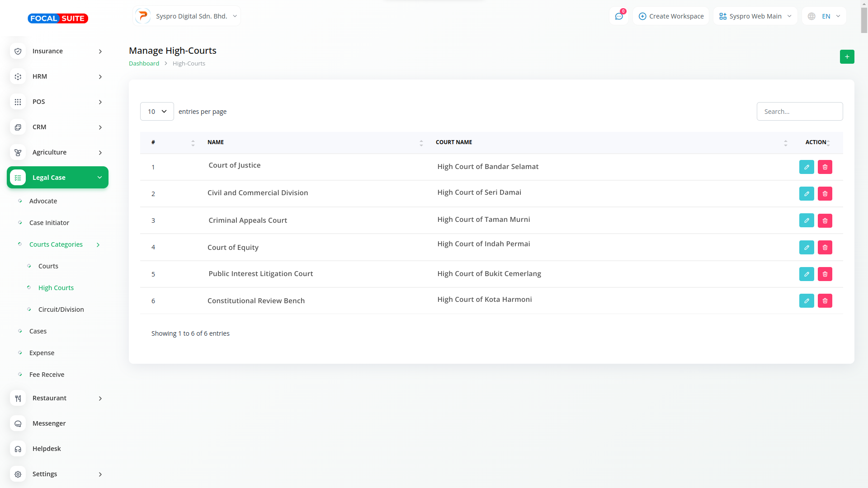Open the EN language dropdown
The image size is (868, 488).
click(824, 16)
